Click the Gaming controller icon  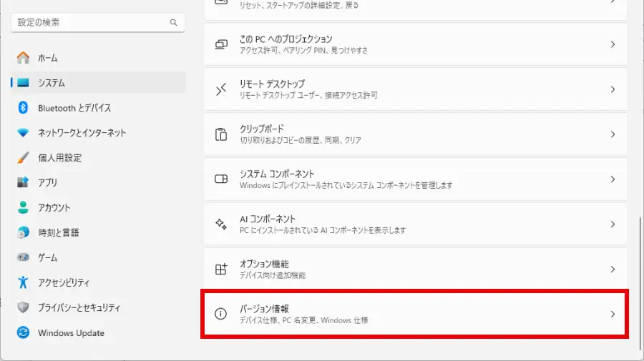(x=24, y=257)
